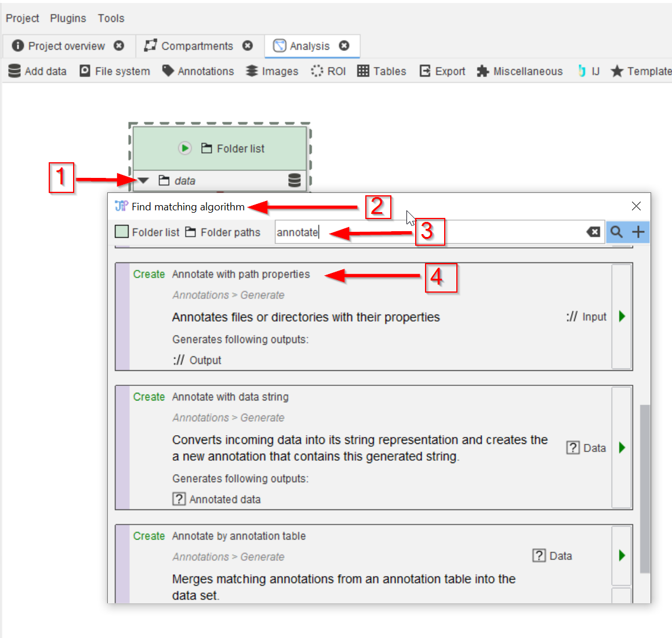
Task: Click the database cache icon on data slot
Action: (295, 181)
